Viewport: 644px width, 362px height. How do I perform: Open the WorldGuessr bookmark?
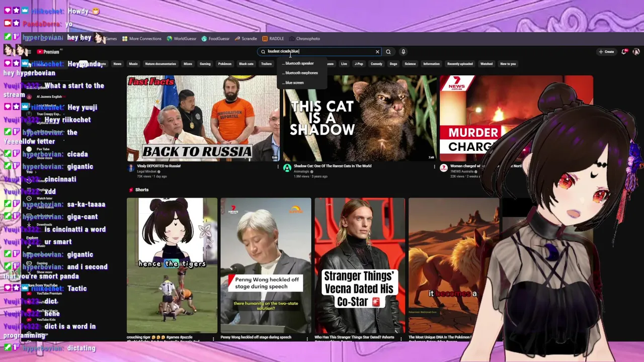[181, 39]
